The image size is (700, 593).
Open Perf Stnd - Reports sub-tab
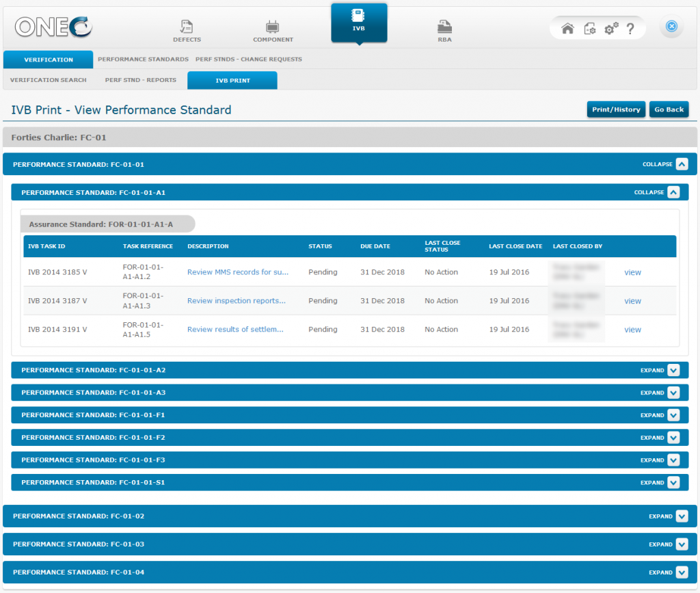click(x=141, y=80)
